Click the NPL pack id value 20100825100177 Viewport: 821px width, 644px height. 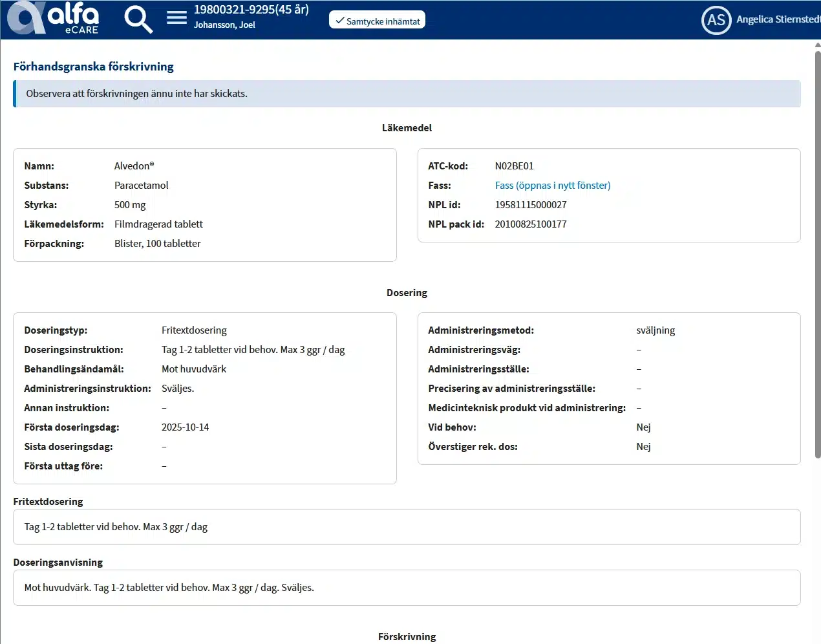[x=530, y=224]
